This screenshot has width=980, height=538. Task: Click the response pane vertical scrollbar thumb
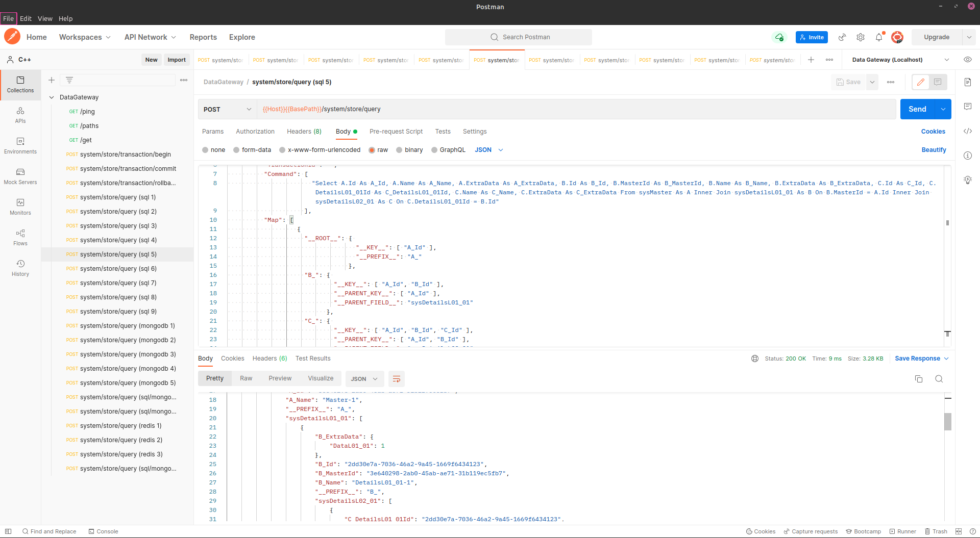click(x=948, y=422)
